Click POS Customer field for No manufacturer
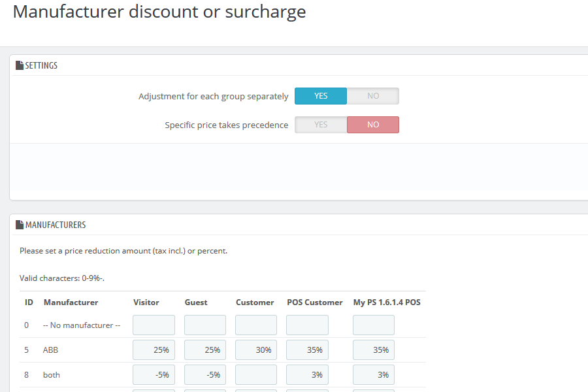Image resolution: width=588 pixels, height=392 pixels. (x=307, y=325)
